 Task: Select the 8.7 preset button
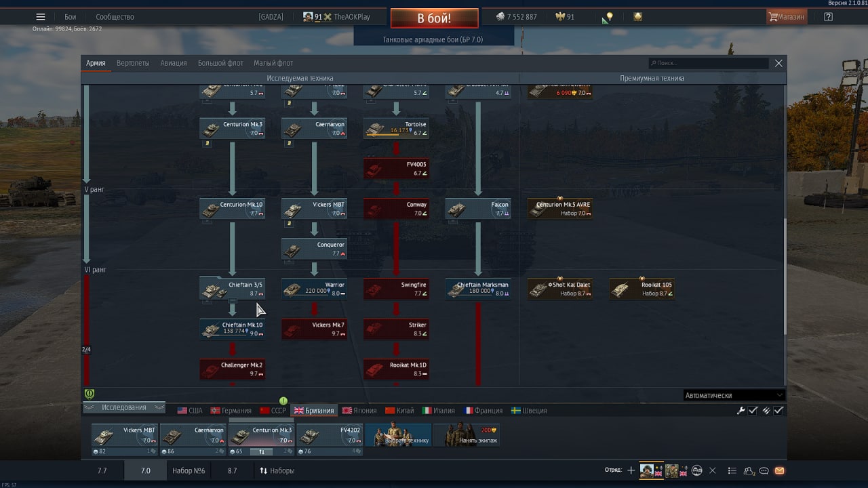(232, 470)
